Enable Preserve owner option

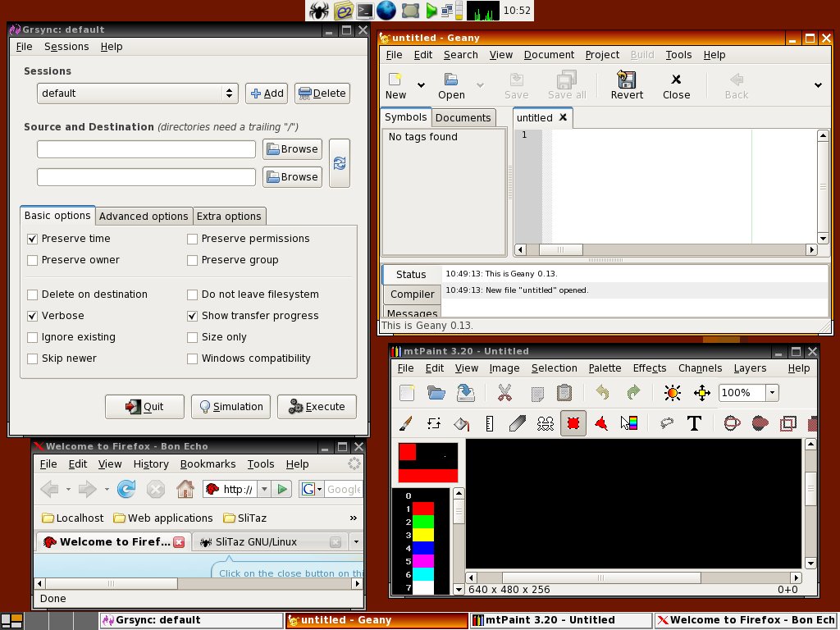[x=33, y=260]
